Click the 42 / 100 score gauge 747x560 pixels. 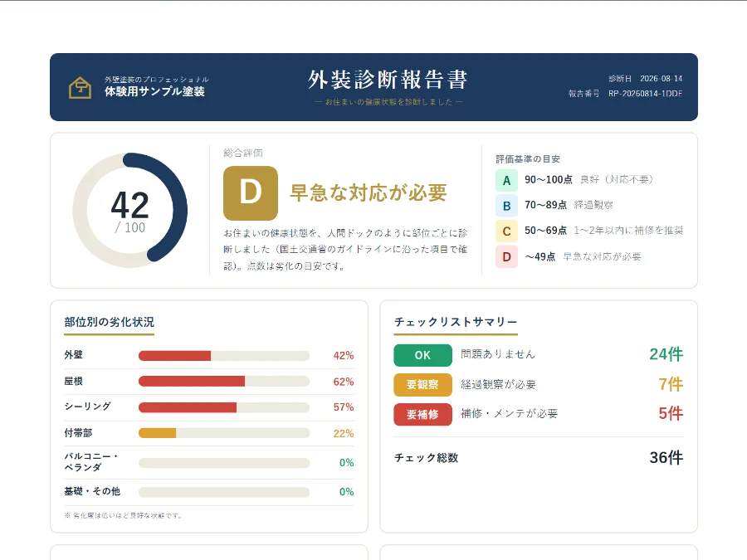tap(130, 210)
